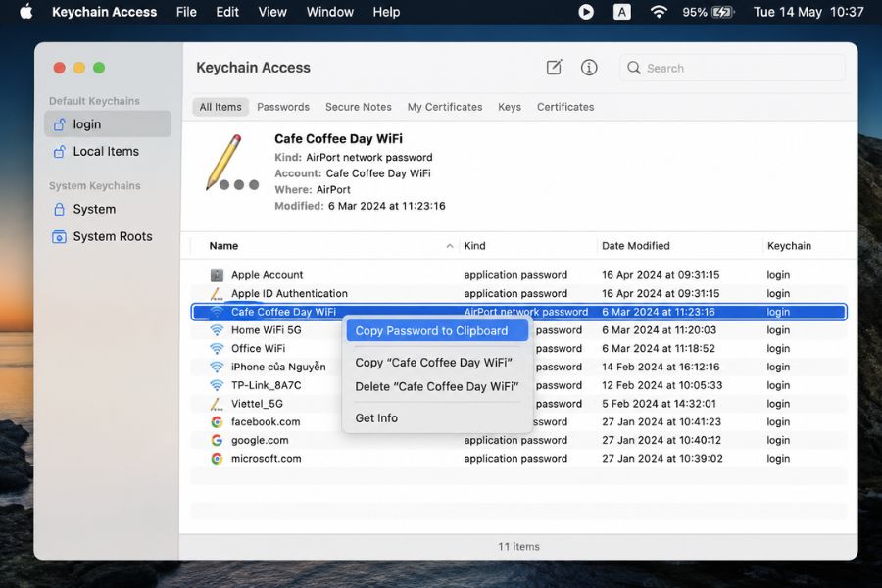
Task: Select the TP-Link_8A7C entry name
Action: 266,385
